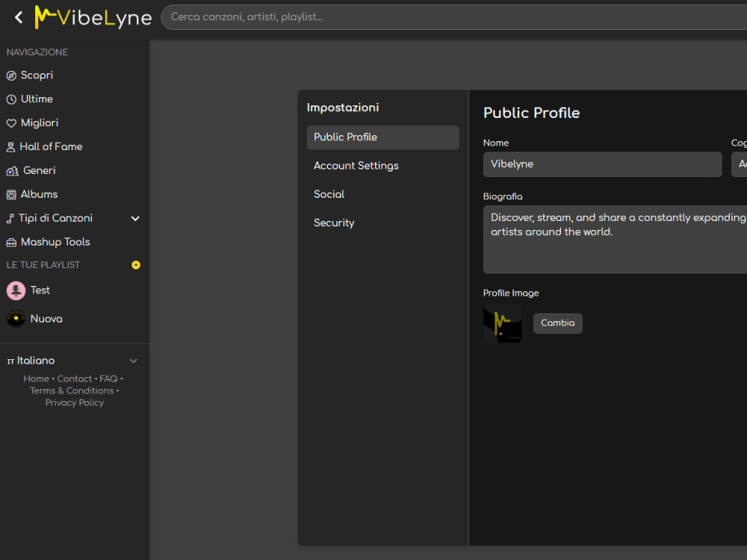Follow the Home footer link

point(36,379)
